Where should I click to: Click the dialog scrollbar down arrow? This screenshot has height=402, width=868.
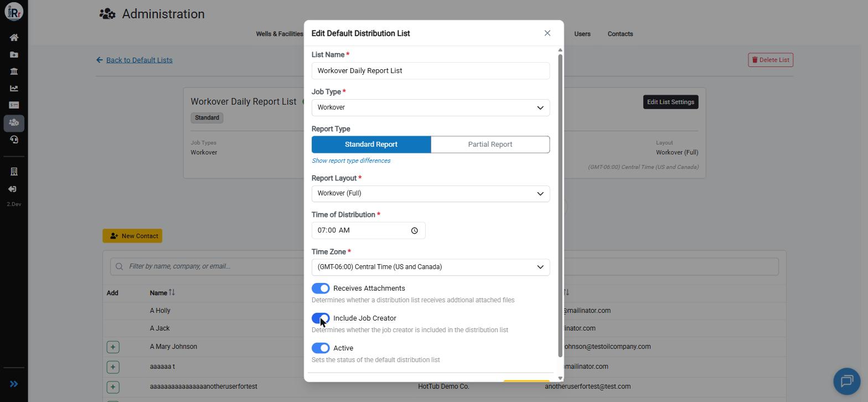coord(560,378)
